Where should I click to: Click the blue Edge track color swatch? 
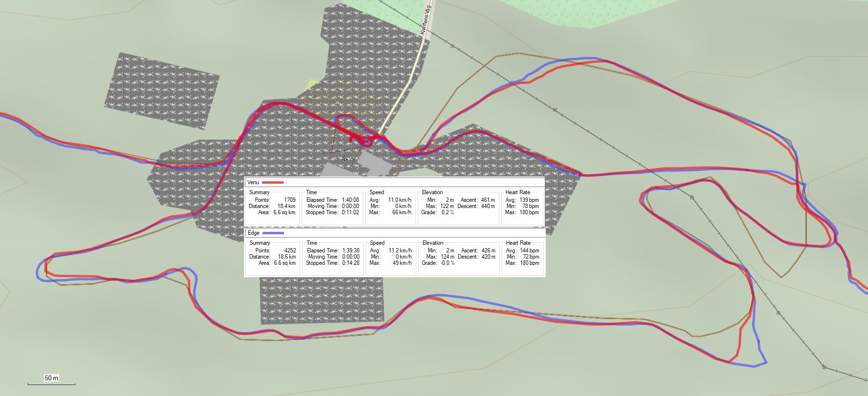click(x=273, y=233)
